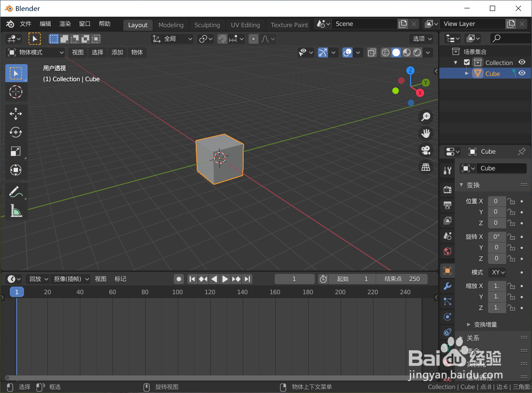Click the End frame 250 field
This screenshot has width=532, height=393.
click(402, 279)
